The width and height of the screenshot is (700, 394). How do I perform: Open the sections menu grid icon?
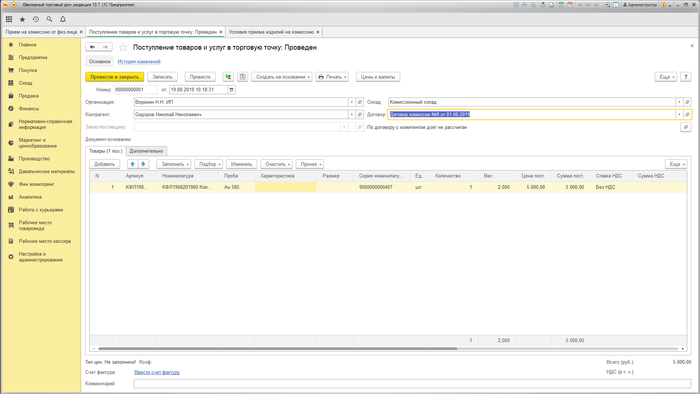[x=9, y=19]
